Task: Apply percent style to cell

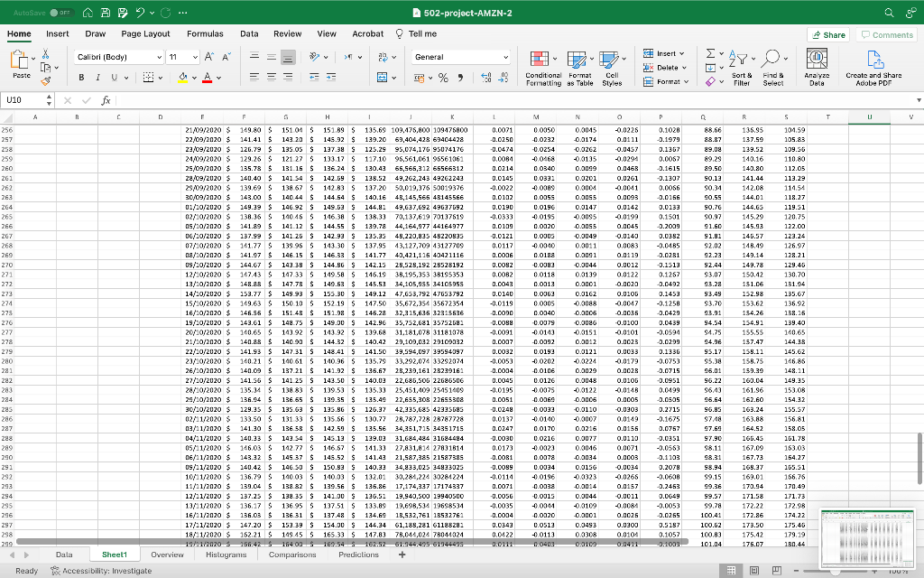Action: tap(444, 78)
